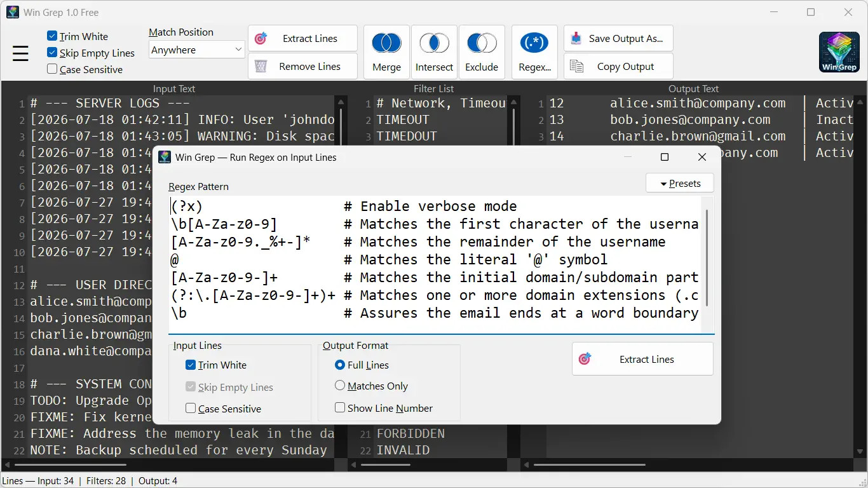The height and width of the screenshot is (488, 868).
Task: Click the Copy Output button
Action: click(618, 66)
